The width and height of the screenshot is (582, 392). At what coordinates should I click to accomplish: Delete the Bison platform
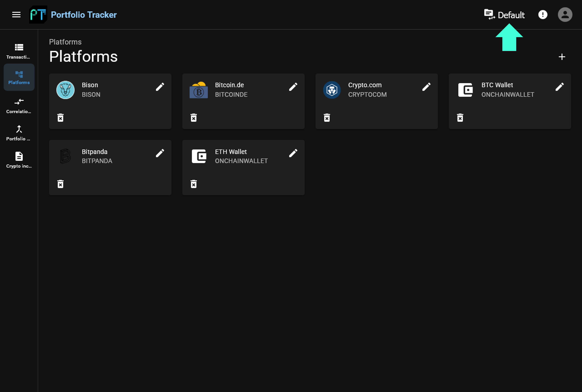(x=61, y=118)
